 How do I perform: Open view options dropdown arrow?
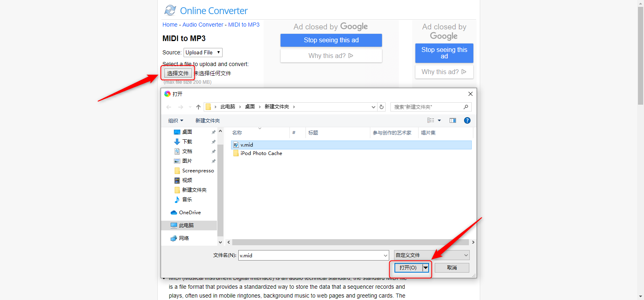[439, 120]
